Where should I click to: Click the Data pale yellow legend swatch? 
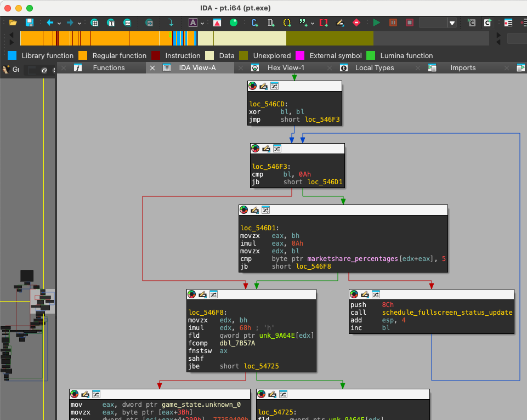pos(209,55)
